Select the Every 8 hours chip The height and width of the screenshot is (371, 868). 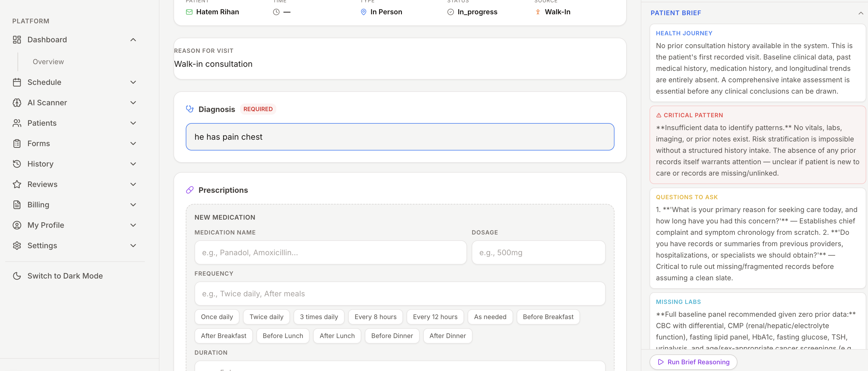pos(375,317)
